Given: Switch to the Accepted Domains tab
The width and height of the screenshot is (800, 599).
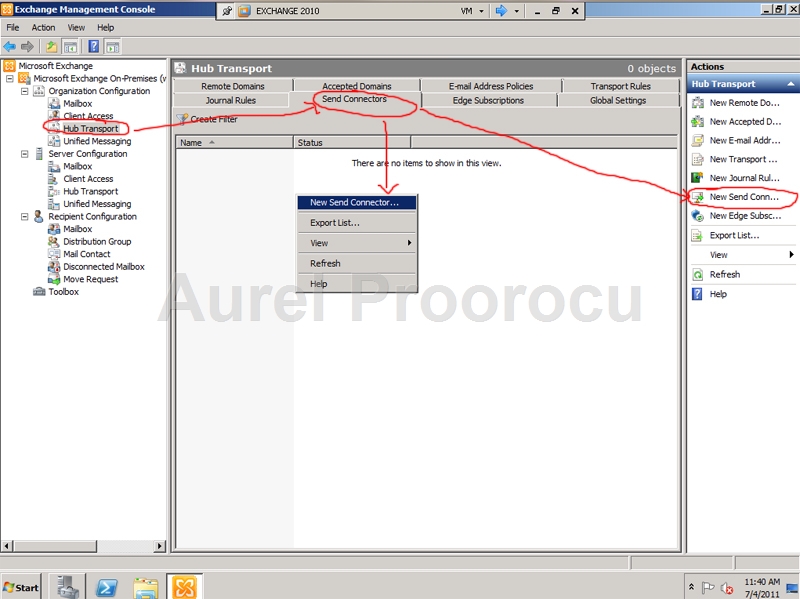Looking at the screenshot, I should [357, 86].
